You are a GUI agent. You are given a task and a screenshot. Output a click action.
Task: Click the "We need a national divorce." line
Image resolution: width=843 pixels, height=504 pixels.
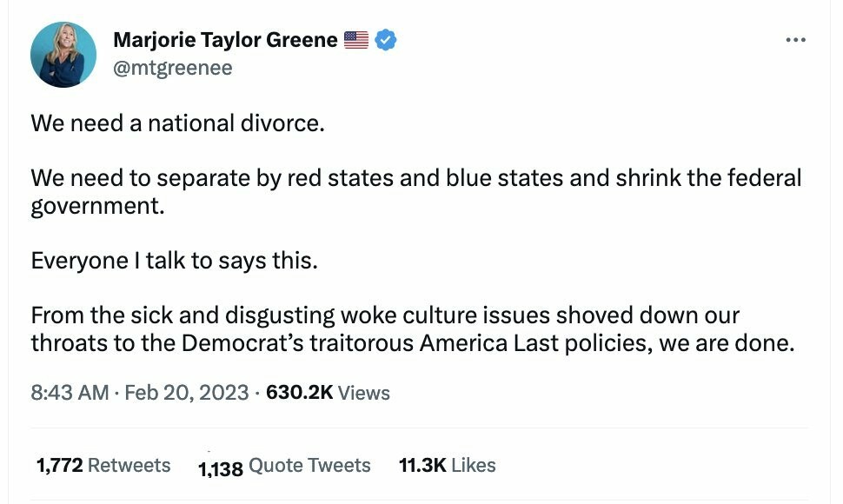tap(177, 123)
